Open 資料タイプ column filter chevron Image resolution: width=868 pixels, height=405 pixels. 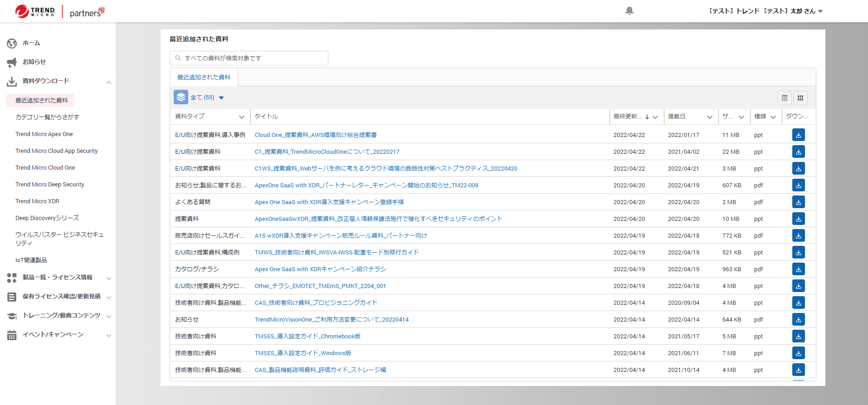coord(242,117)
